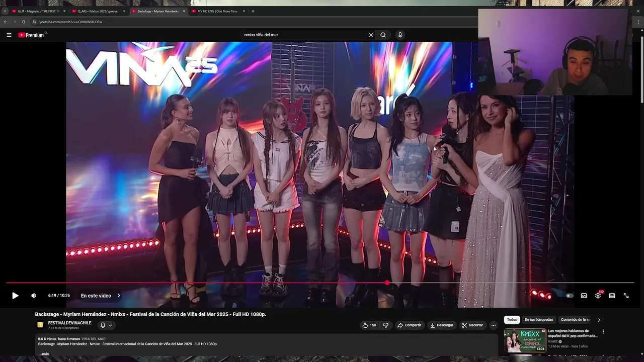Mute the video volume speaker icon
Screen dimensions: 644x362
tap(34, 296)
